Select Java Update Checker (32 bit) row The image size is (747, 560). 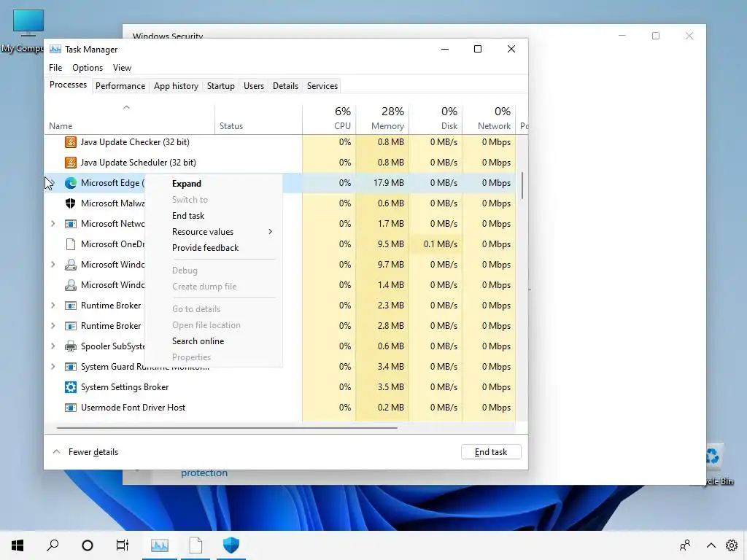pos(280,142)
